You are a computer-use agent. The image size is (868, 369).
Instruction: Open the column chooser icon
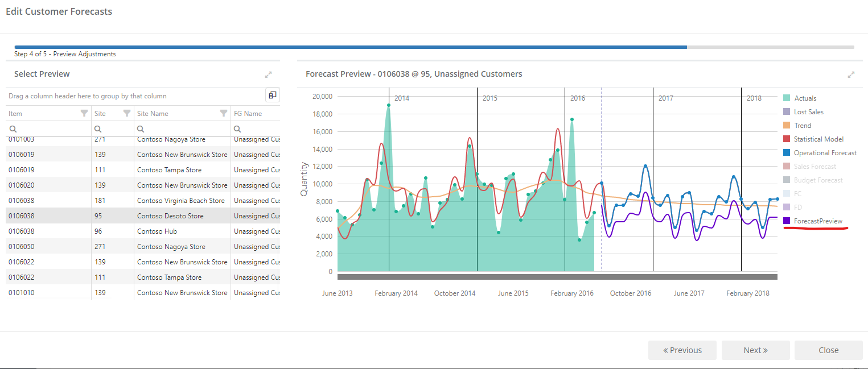[x=273, y=96]
